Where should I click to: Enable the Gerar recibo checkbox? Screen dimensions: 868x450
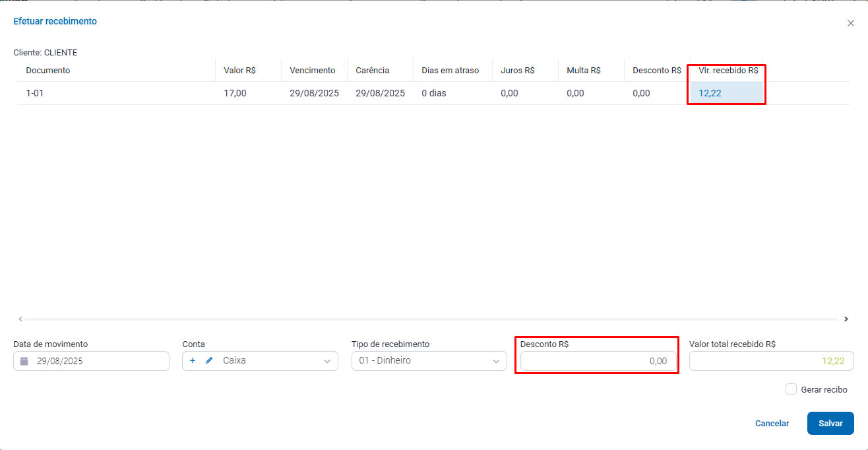pos(791,389)
